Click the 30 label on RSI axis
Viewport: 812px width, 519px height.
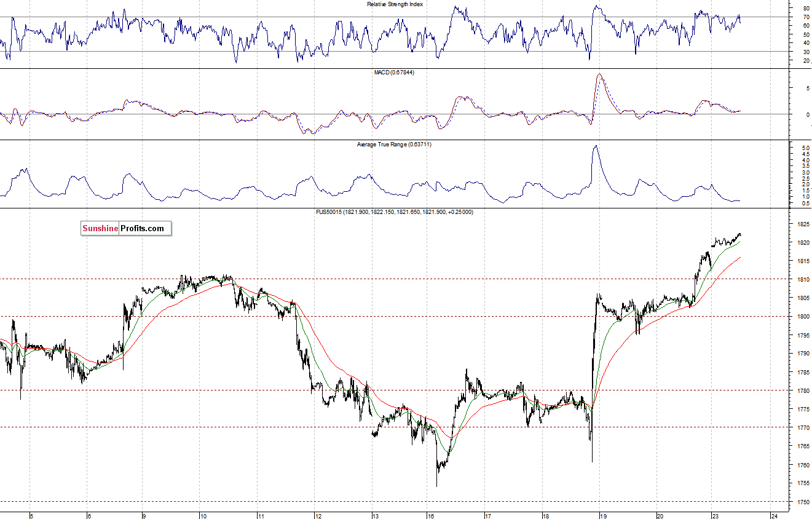point(806,52)
